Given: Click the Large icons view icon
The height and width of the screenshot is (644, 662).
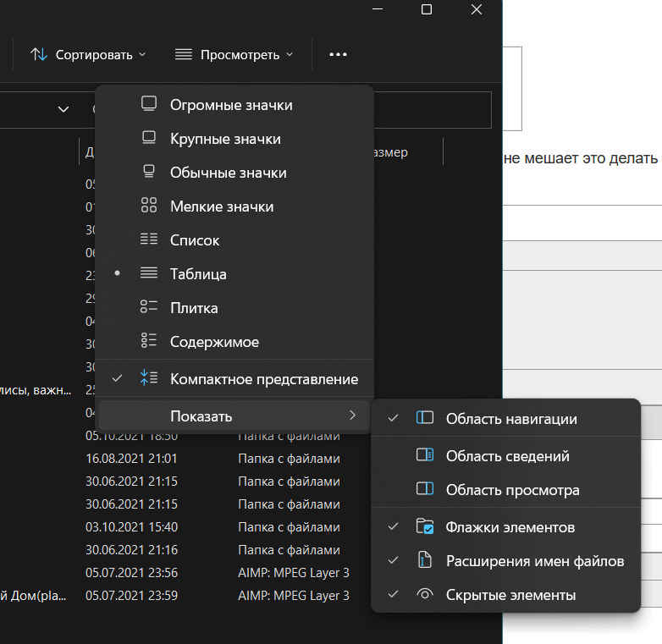Looking at the screenshot, I should [149, 138].
